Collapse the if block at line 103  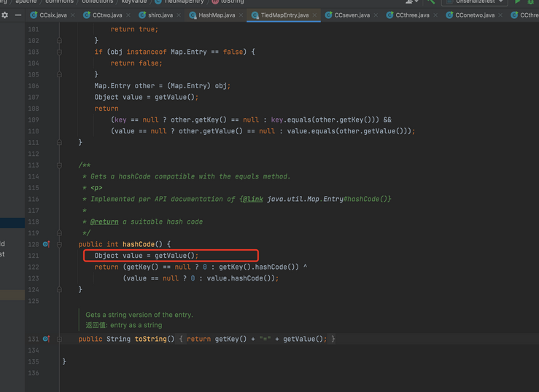[59, 52]
